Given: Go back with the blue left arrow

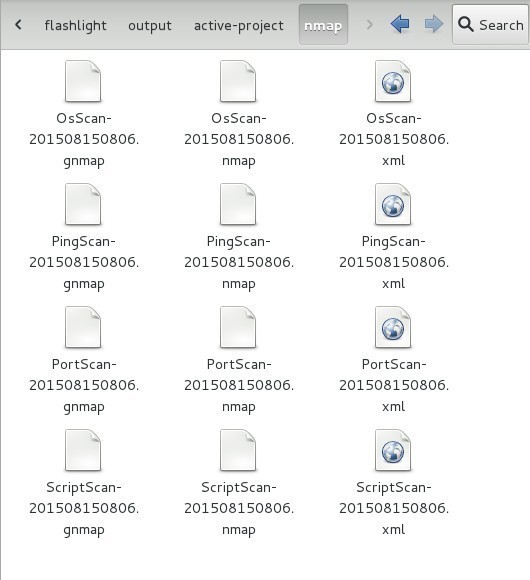Looking at the screenshot, I should tap(400, 24).
